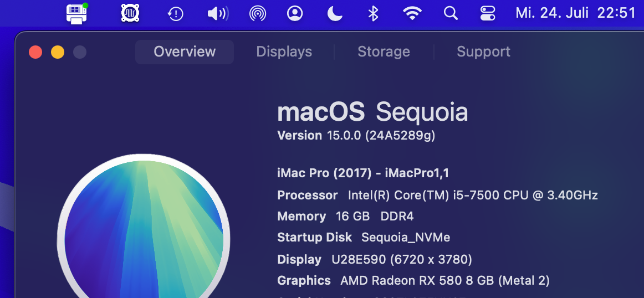Toggle the Do Not Disturb moon icon
Screen dimensions: 644x298
(335, 13)
